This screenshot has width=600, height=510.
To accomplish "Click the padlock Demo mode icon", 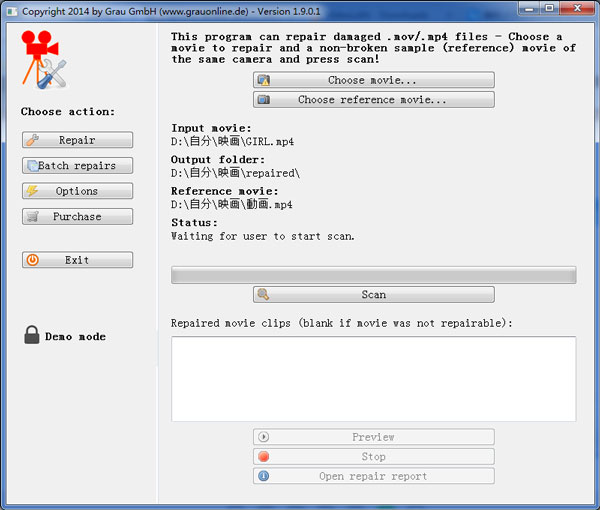I will 32,335.
